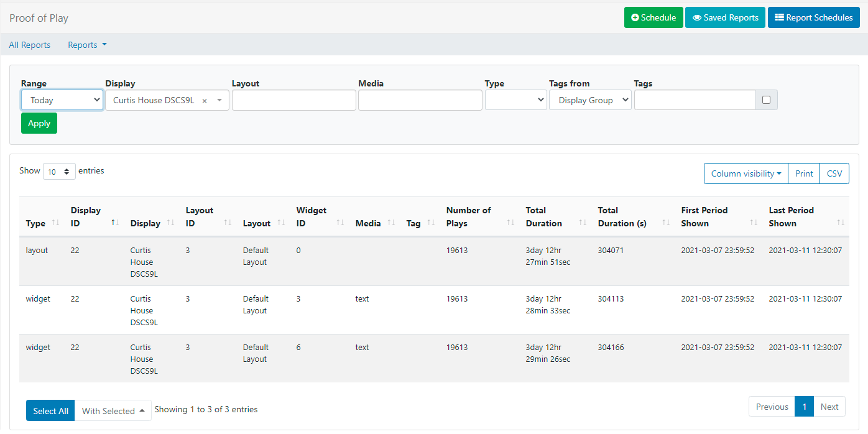
Task: Export the table as CSV
Action: click(834, 173)
